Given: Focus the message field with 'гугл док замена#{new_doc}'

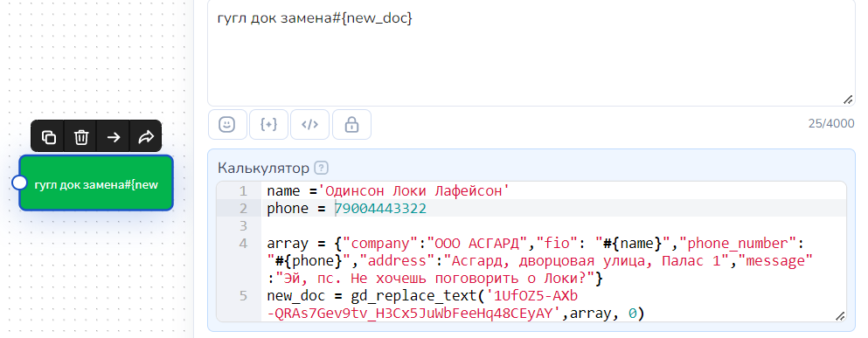Looking at the screenshot, I should click(x=531, y=52).
